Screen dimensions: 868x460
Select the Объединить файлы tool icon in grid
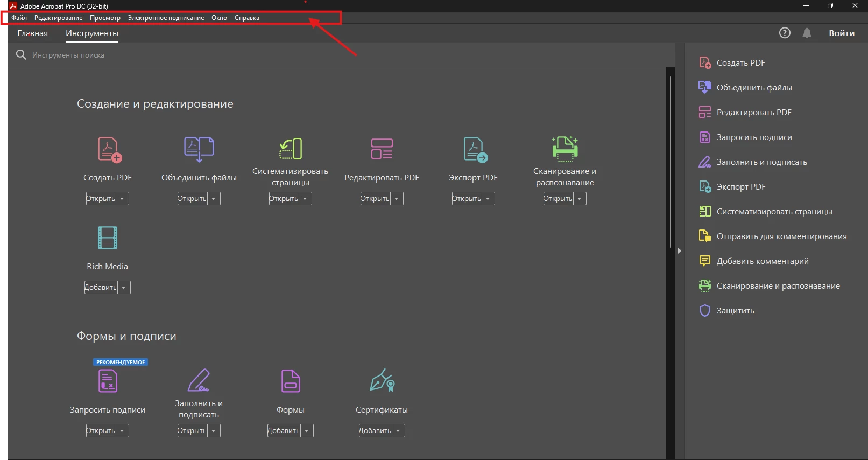pyautogui.click(x=199, y=149)
